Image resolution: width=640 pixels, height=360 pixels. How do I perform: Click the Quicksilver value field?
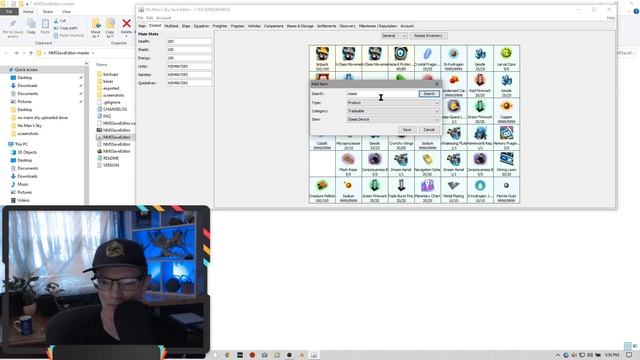pos(189,83)
